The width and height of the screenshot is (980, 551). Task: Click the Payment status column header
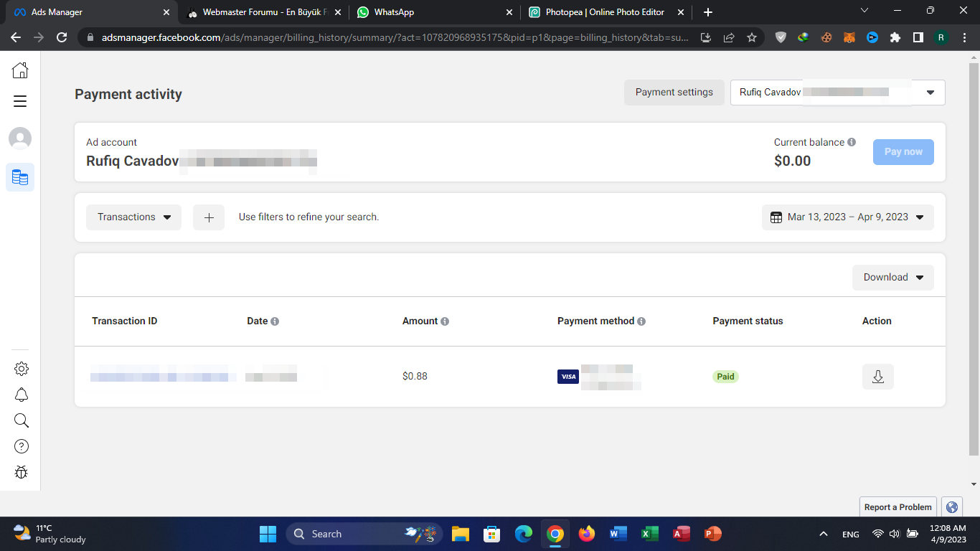(748, 321)
